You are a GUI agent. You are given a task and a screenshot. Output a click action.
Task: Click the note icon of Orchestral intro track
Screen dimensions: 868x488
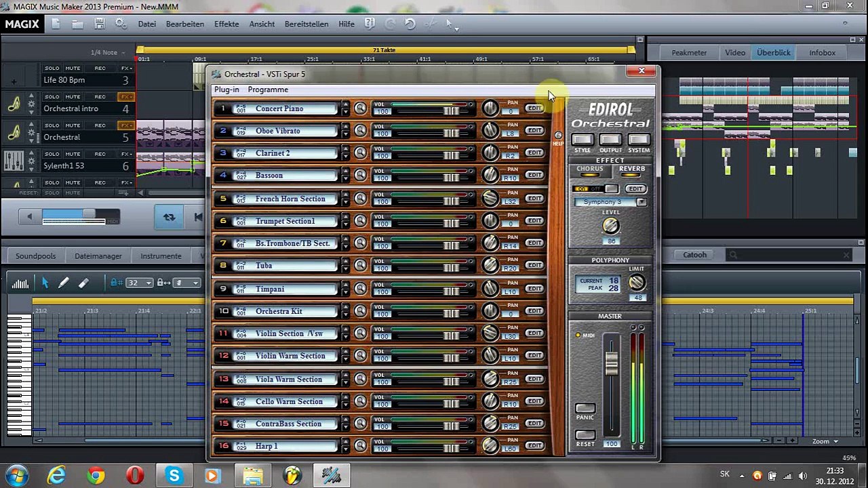pos(14,104)
